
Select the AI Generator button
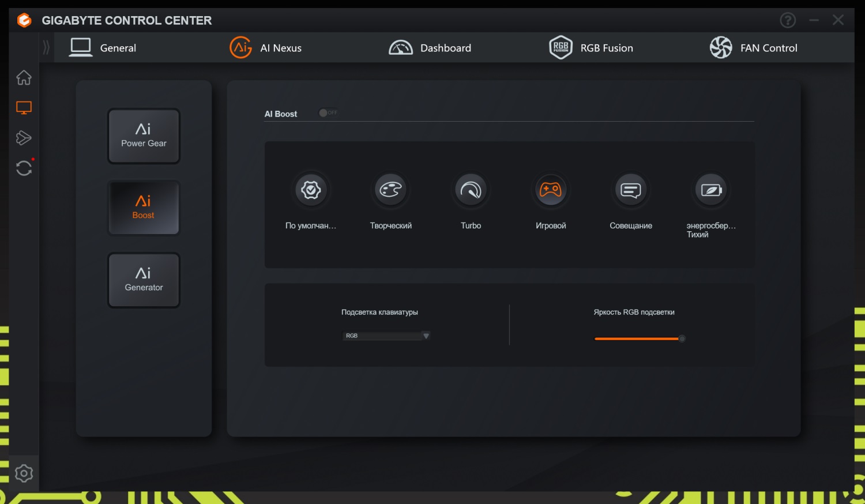[144, 280]
